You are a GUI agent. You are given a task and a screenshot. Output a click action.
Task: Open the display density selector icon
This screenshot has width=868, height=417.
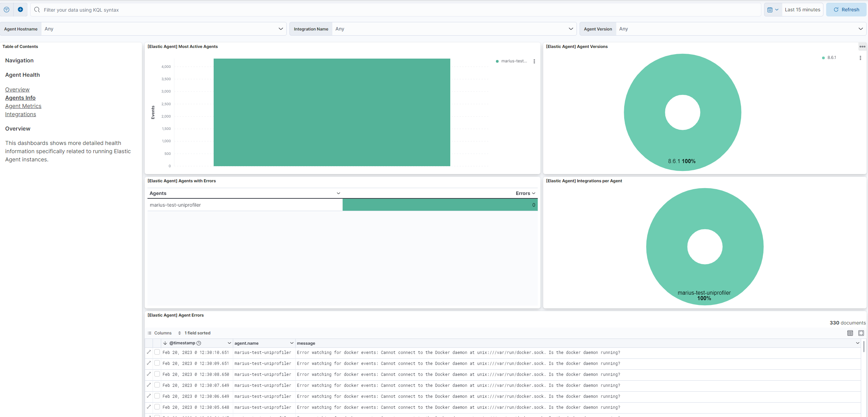[850, 333]
